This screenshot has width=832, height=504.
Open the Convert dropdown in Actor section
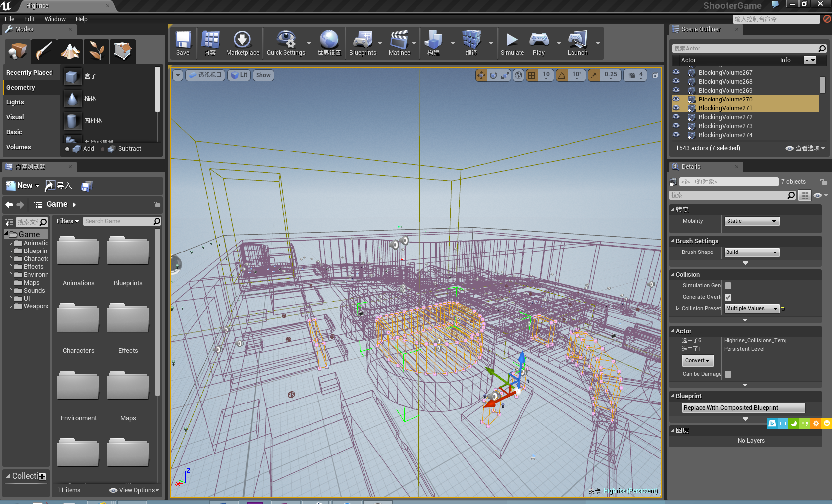point(697,361)
